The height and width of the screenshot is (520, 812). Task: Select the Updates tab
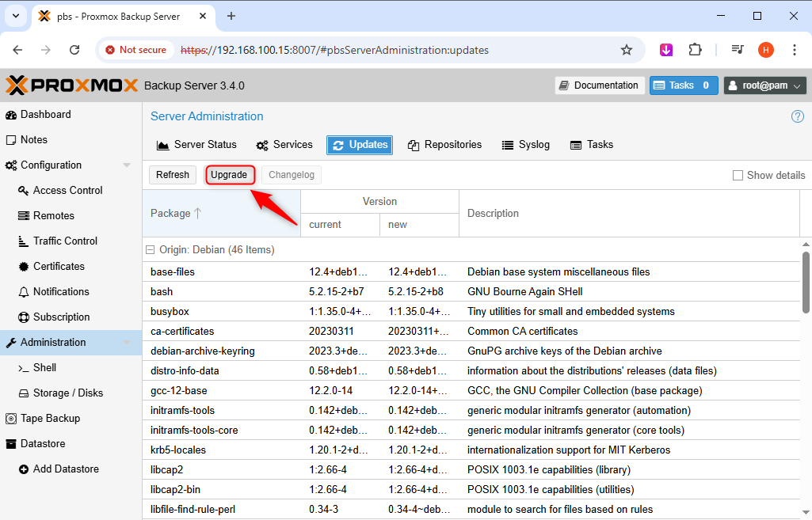(360, 145)
